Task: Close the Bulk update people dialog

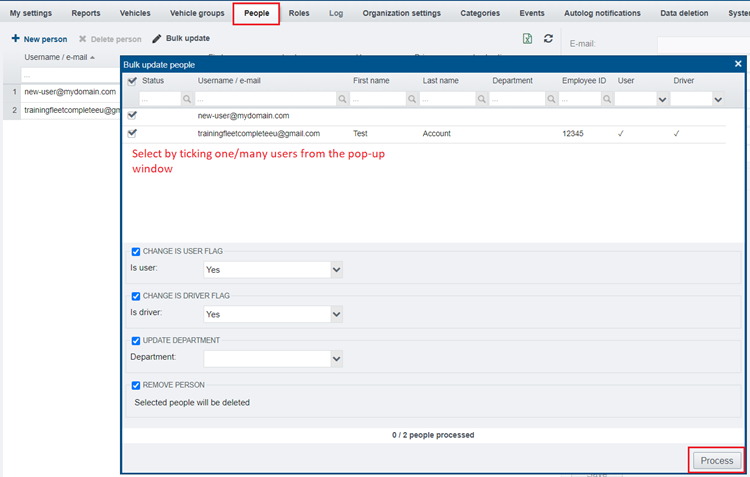Action: (x=738, y=64)
